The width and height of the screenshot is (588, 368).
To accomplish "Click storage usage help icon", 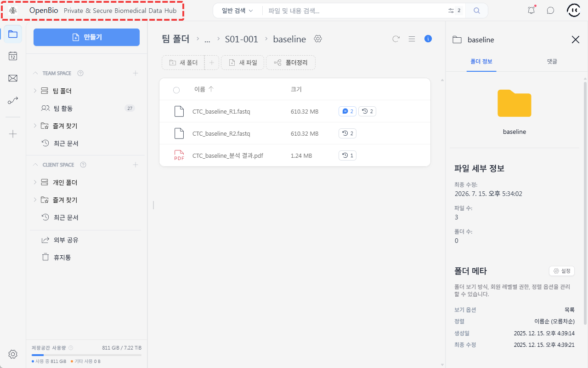I will [71, 348].
